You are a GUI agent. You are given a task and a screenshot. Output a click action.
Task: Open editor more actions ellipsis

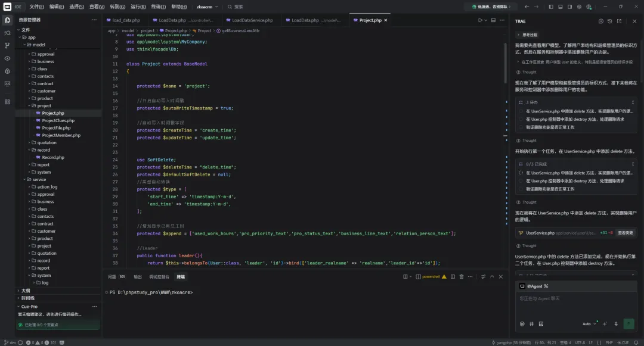tap(502, 20)
